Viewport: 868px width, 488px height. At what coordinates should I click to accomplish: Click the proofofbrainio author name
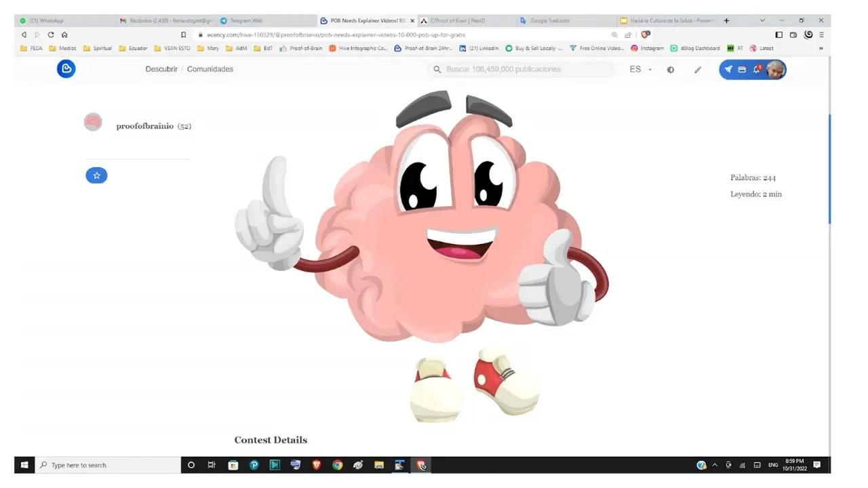tap(145, 126)
